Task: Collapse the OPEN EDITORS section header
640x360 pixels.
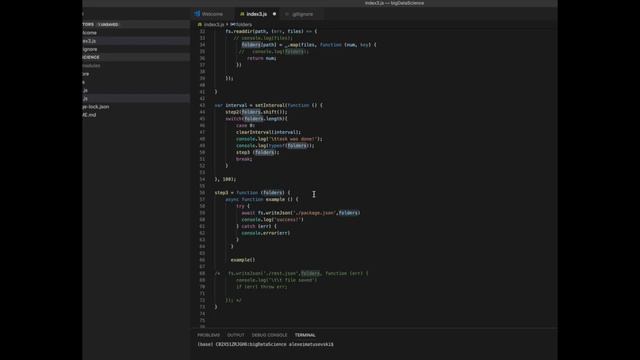Action: tap(136, 24)
